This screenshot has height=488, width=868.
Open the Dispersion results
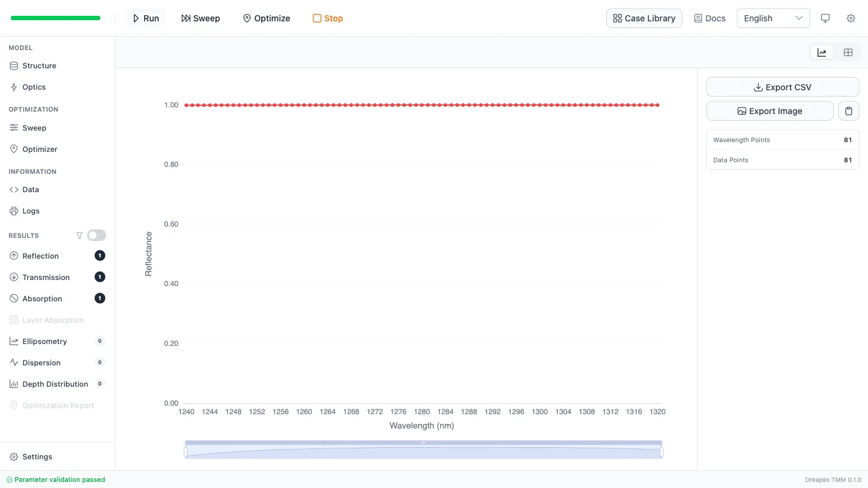57,363
